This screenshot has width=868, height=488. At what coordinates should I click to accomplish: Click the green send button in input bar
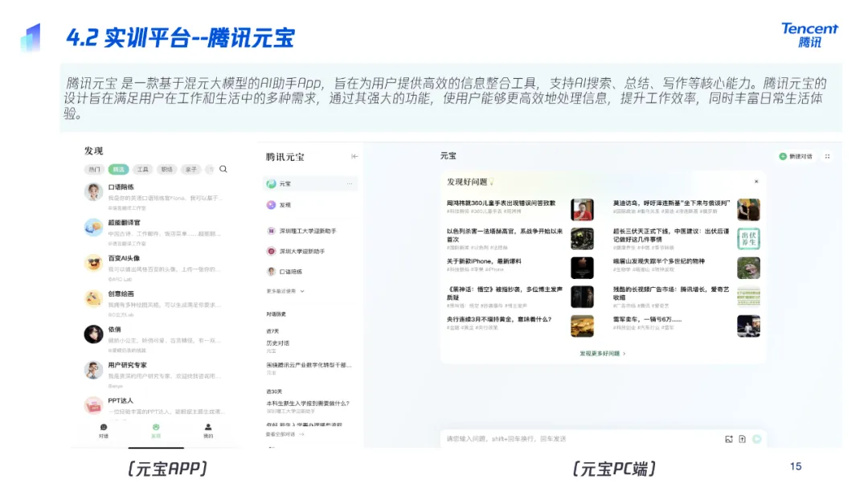[x=757, y=439]
